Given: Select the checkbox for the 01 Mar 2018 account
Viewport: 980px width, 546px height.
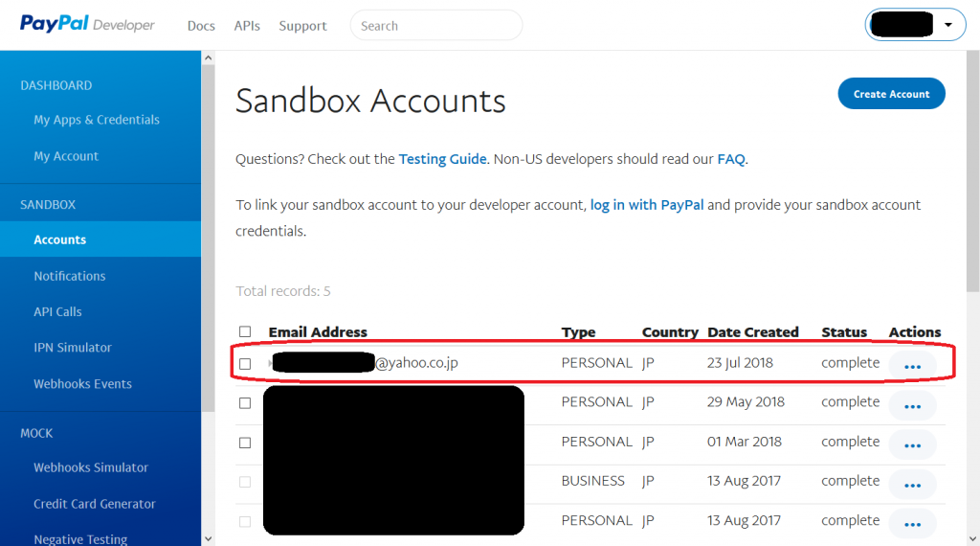Looking at the screenshot, I should (x=245, y=443).
